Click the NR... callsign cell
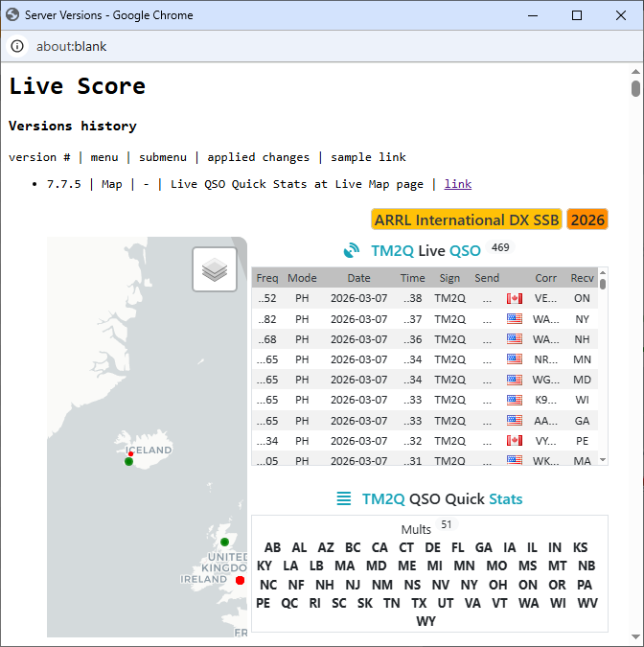Viewport: 644px width, 647px height. (546, 359)
